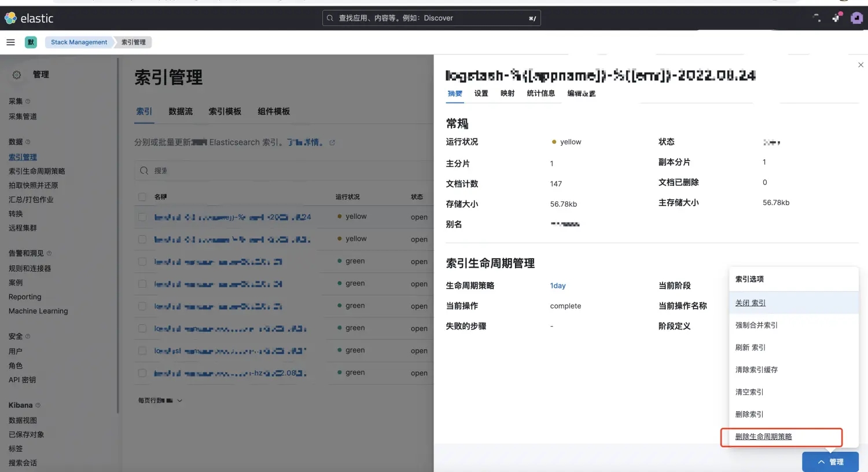Open the rows-per-page dropdown
This screenshot has width=868, height=472.
click(160, 401)
